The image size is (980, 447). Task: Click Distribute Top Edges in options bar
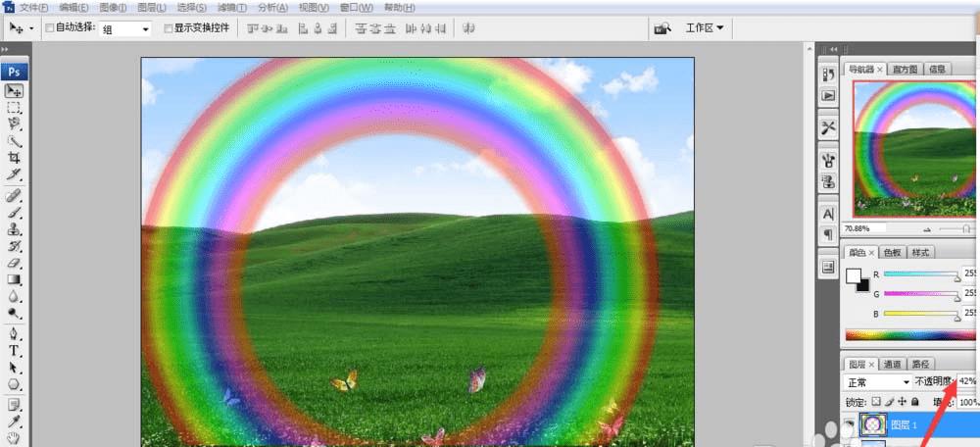point(360,28)
